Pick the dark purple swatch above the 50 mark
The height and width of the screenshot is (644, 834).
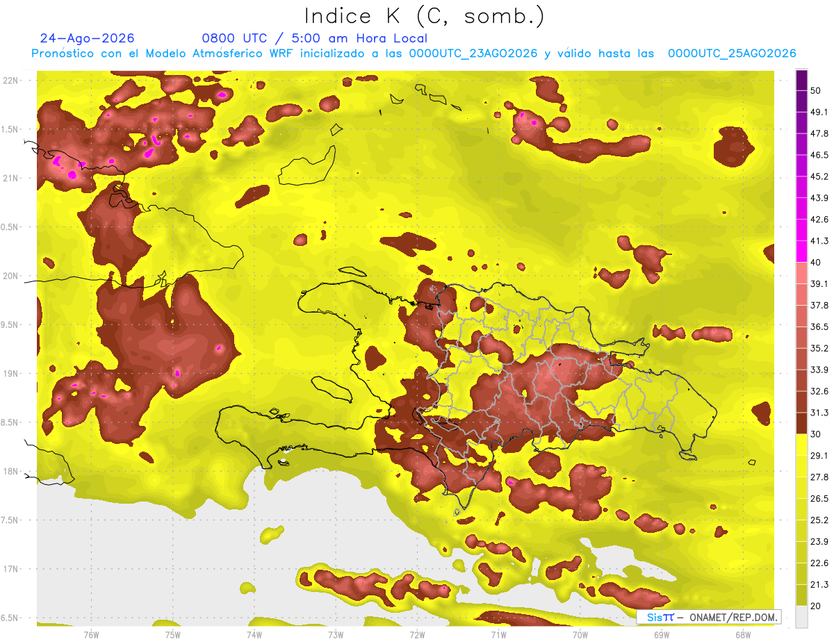[801, 80]
